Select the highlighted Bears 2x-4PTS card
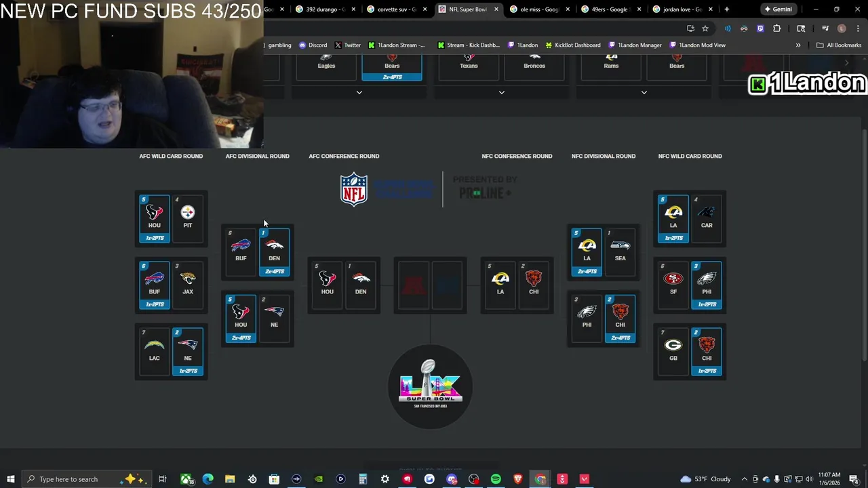This screenshot has height=488, width=868. 392,68
